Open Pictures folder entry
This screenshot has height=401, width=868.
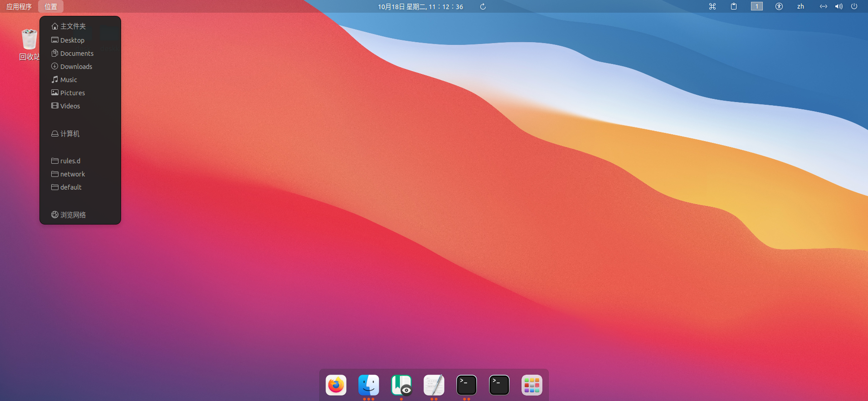[x=80, y=93]
